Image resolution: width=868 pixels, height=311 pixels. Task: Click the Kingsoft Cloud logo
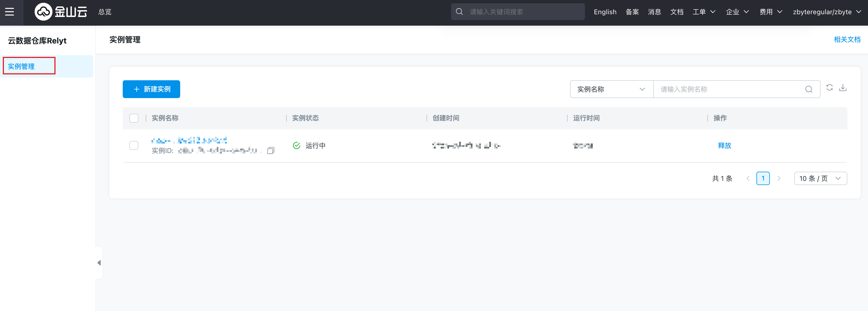[x=61, y=12]
